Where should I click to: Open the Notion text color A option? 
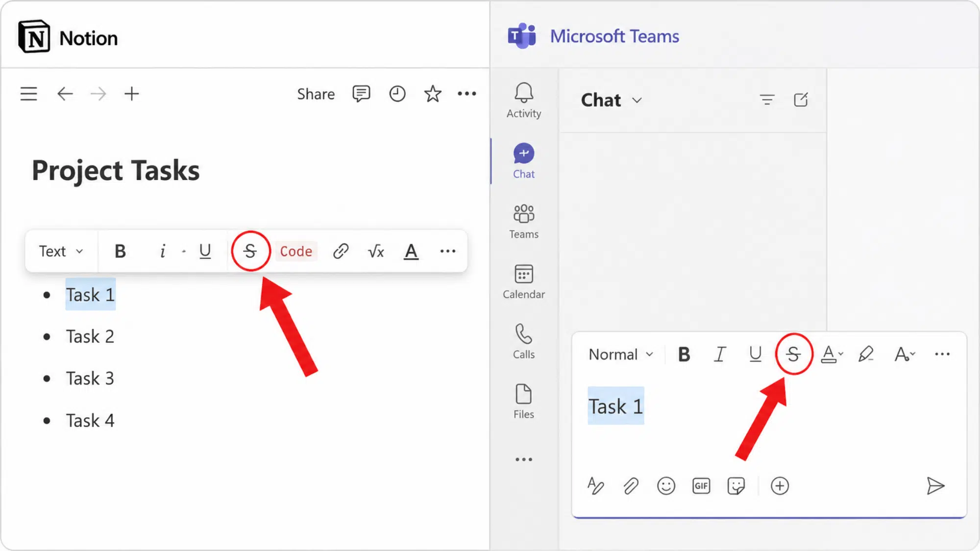click(x=411, y=252)
